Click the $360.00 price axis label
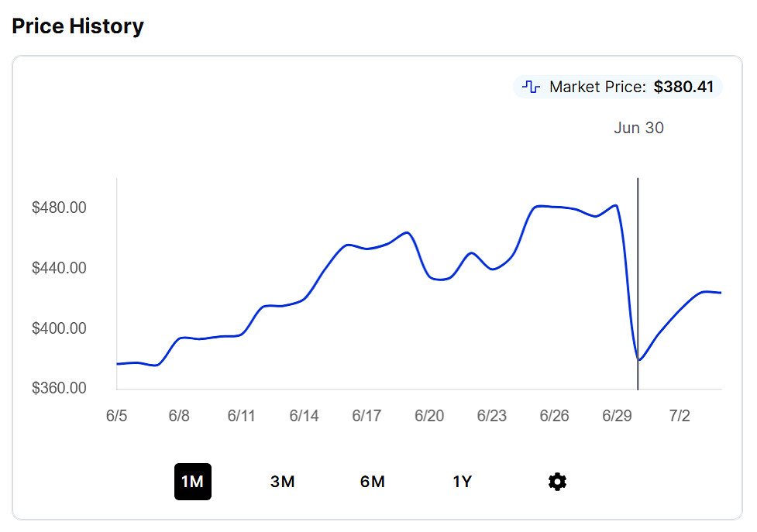 (x=59, y=388)
